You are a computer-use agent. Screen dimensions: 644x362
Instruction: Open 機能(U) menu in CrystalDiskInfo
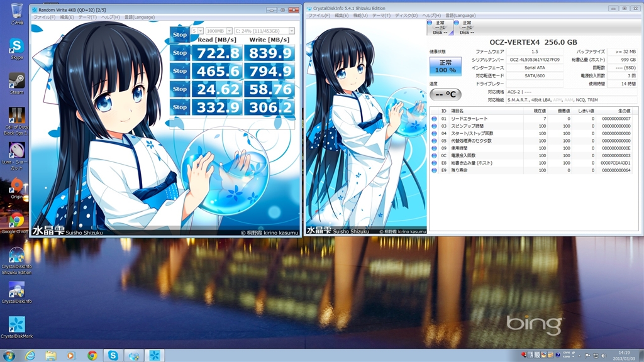coord(360,16)
